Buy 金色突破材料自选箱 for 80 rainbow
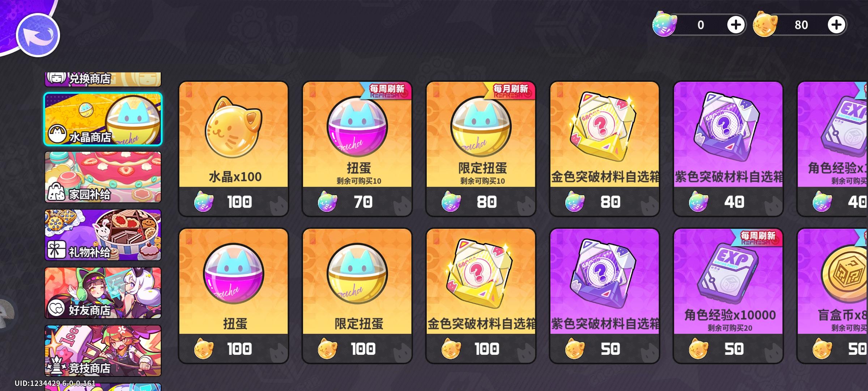The image size is (868, 391). (x=605, y=149)
